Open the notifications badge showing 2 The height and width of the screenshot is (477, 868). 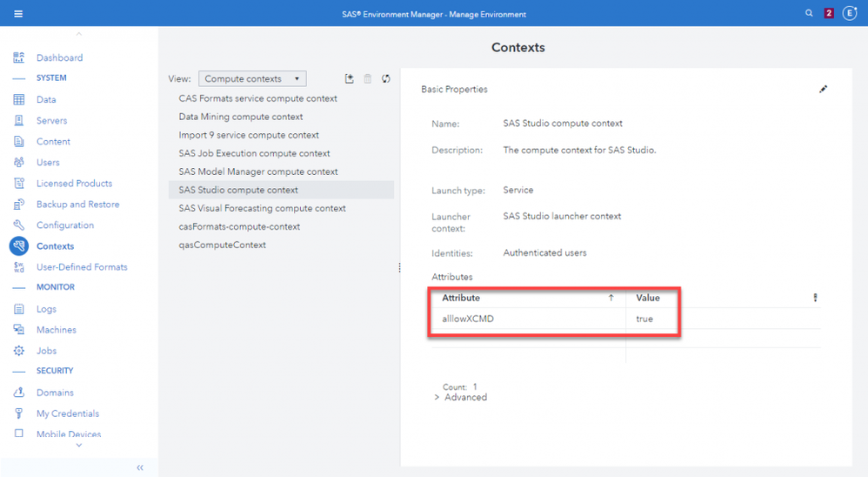[829, 13]
